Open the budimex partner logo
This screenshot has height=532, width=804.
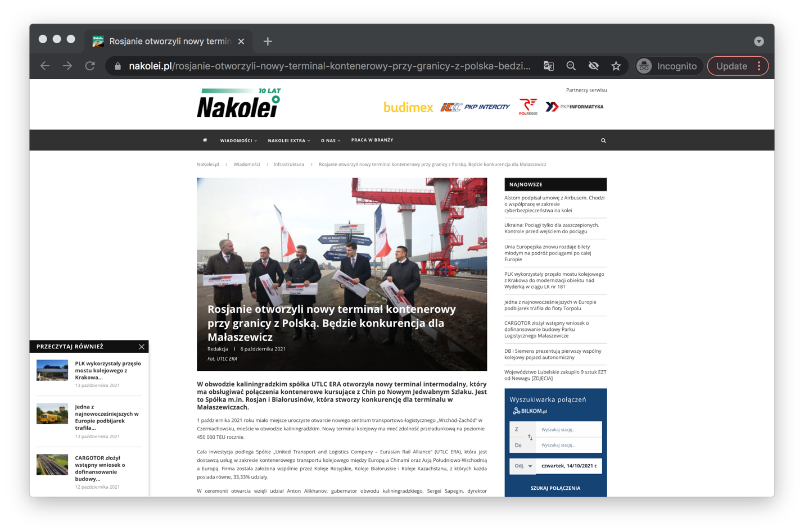click(x=408, y=107)
